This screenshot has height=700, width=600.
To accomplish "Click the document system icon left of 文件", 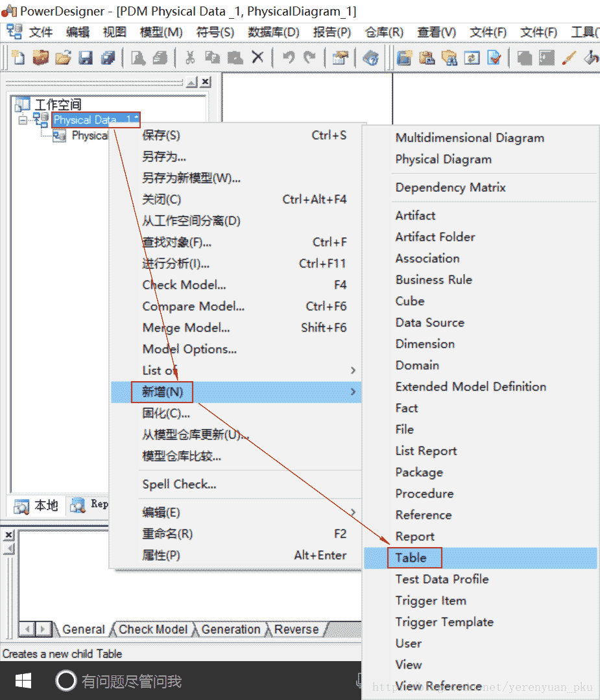I will (14, 32).
